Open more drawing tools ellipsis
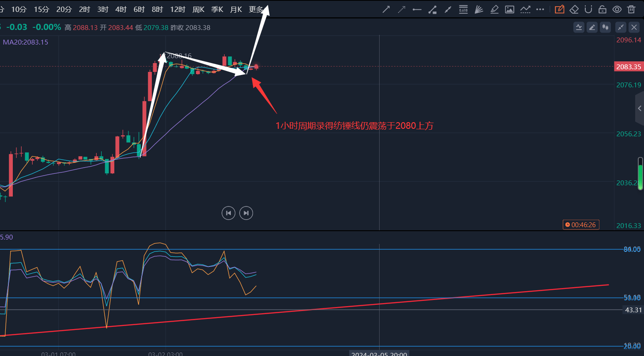644x356 pixels. point(540,9)
